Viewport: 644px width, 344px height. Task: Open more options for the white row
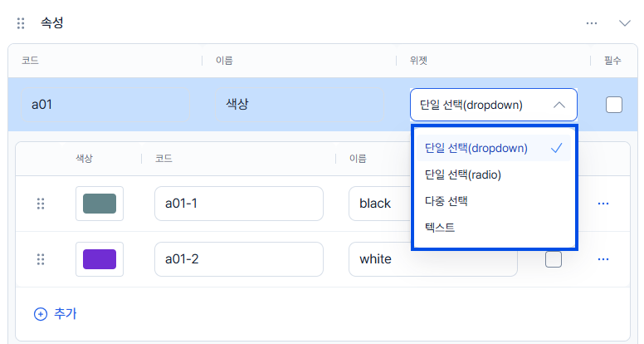point(603,259)
